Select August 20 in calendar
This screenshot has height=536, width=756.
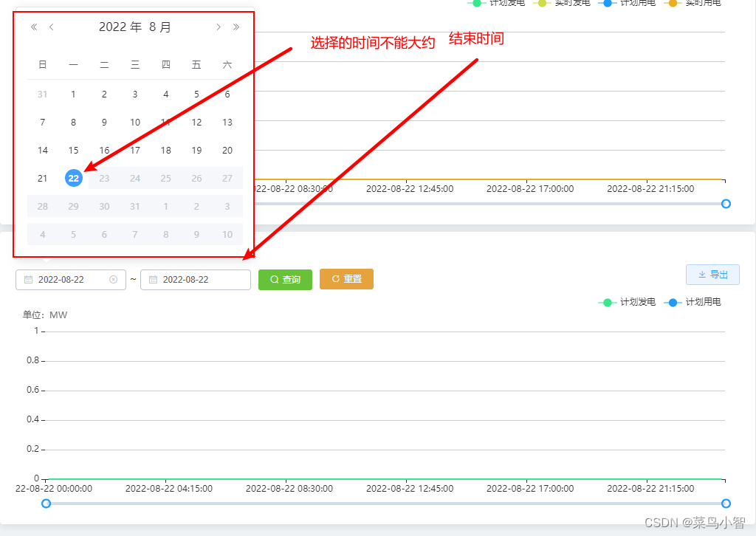click(227, 150)
